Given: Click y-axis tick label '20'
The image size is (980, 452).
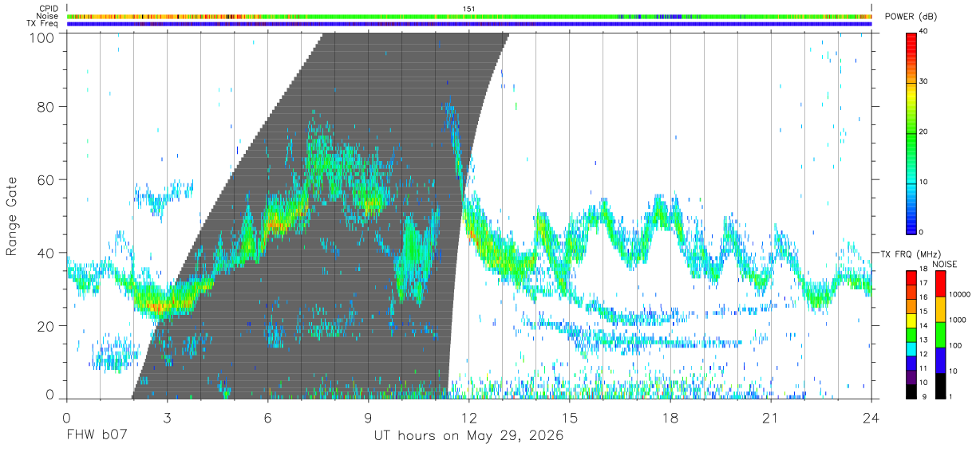Looking at the screenshot, I should click(x=45, y=326).
